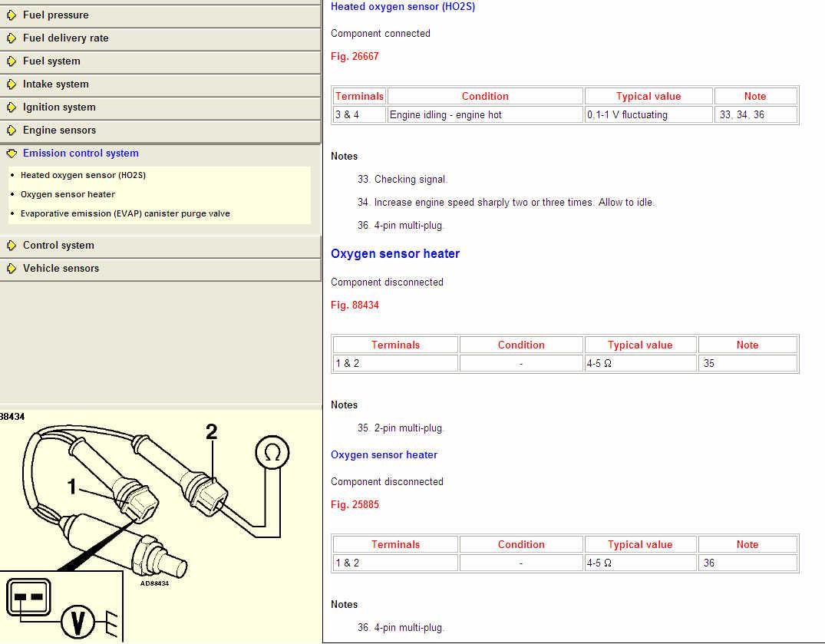Open the Engine sensors section label
The height and width of the screenshot is (644, 825).
coord(59,130)
